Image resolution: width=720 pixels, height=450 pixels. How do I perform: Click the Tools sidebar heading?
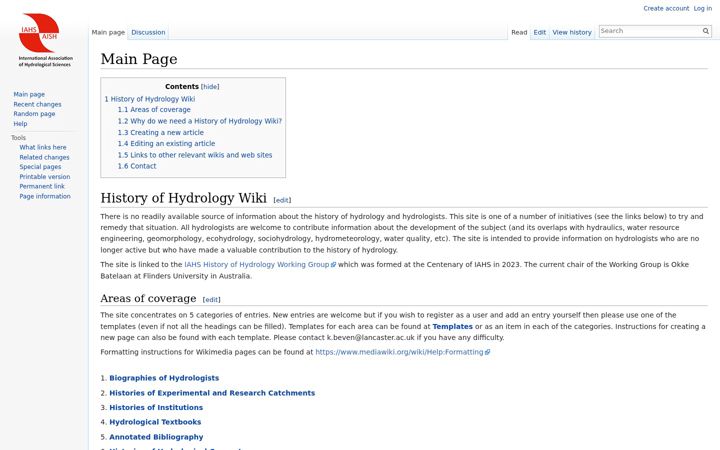(x=18, y=138)
